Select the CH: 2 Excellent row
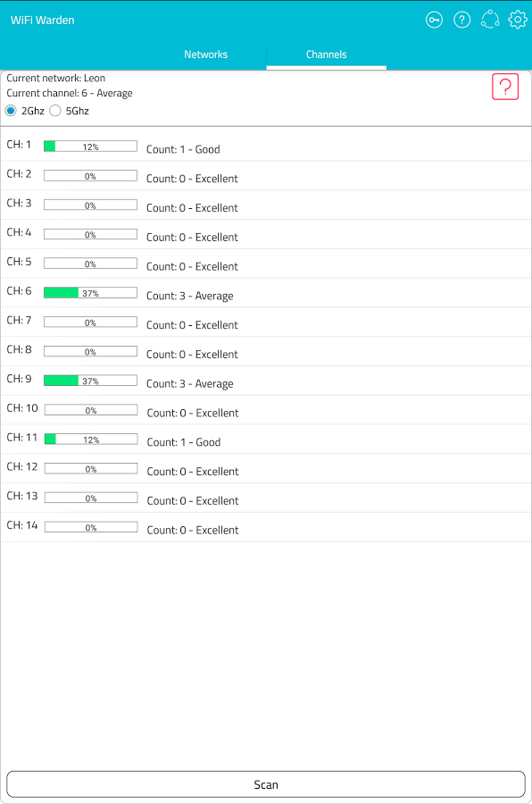Viewport: 532px width, 804px height. click(x=266, y=175)
